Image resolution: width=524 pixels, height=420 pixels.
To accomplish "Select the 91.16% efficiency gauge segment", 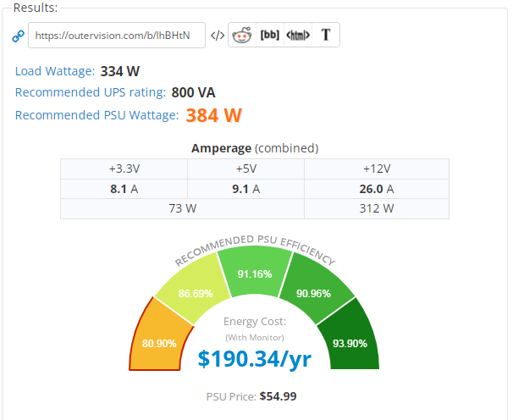I will tap(255, 272).
